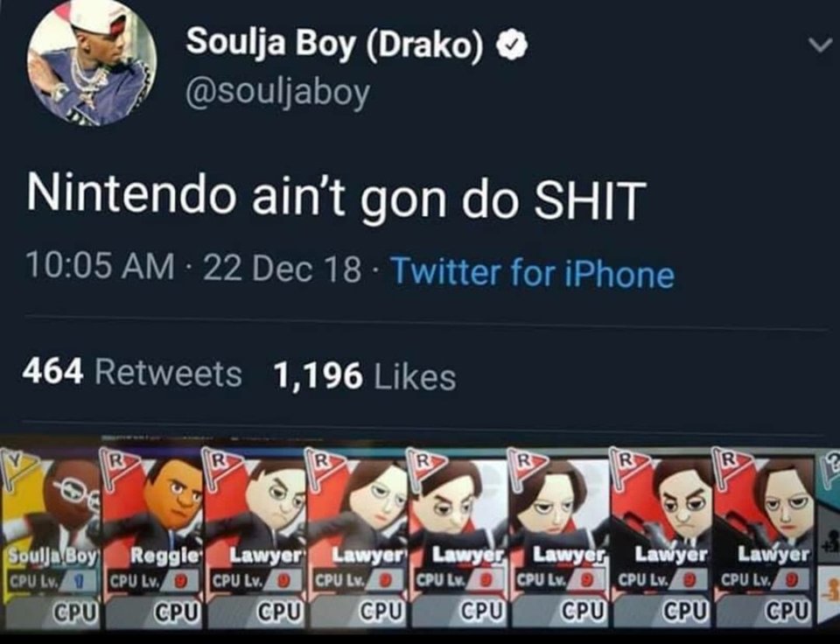The width and height of the screenshot is (840, 644).
Task: View the 464 Retweets list
Action: click(x=132, y=372)
